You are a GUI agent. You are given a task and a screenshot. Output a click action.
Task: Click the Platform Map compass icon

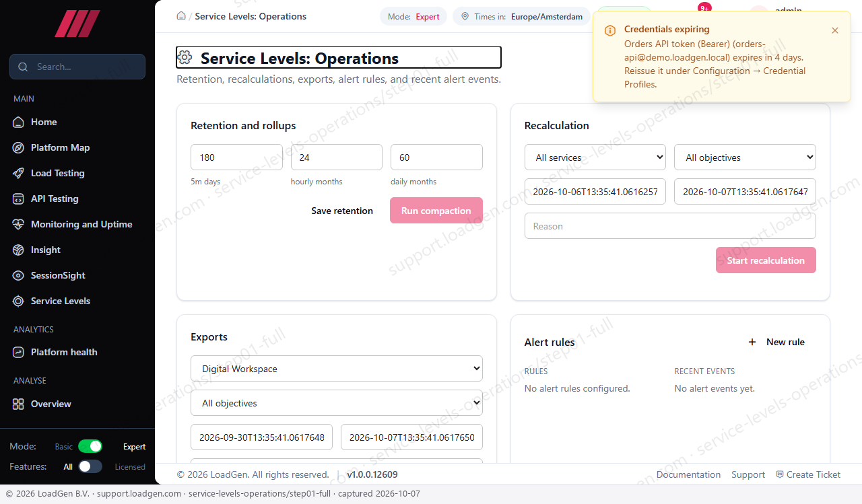click(18, 147)
